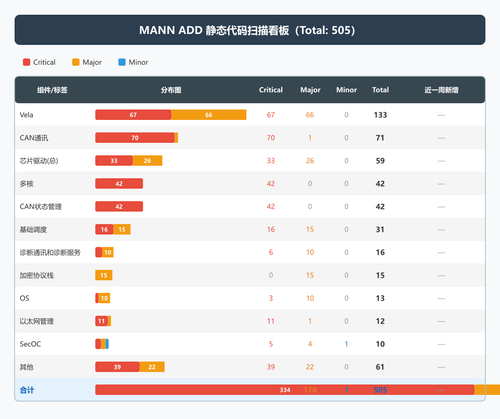Click Vela's red bar segment labeled 67
The width and height of the screenshot is (500, 419).
[133, 115]
